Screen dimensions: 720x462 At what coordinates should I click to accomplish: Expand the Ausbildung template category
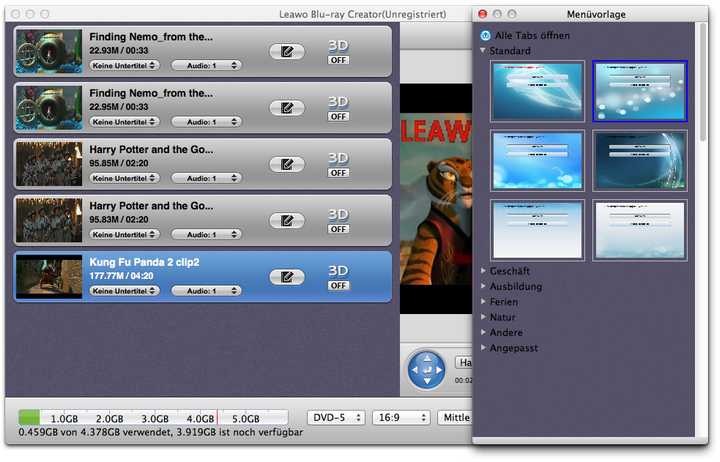click(483, 286)
